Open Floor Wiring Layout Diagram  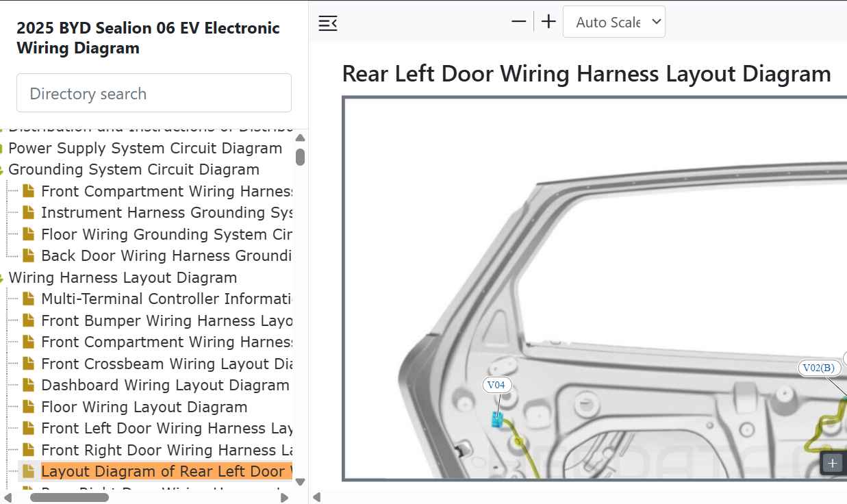[x=144, y=407]
